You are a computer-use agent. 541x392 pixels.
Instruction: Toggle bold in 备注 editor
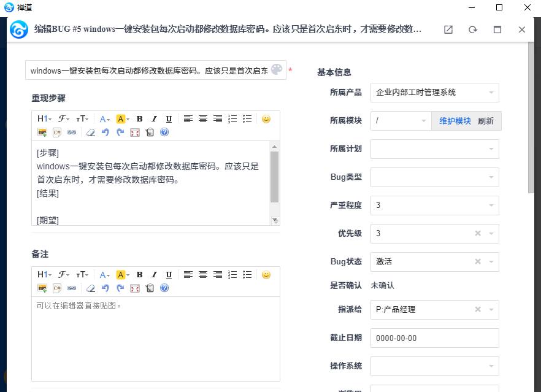139,275
